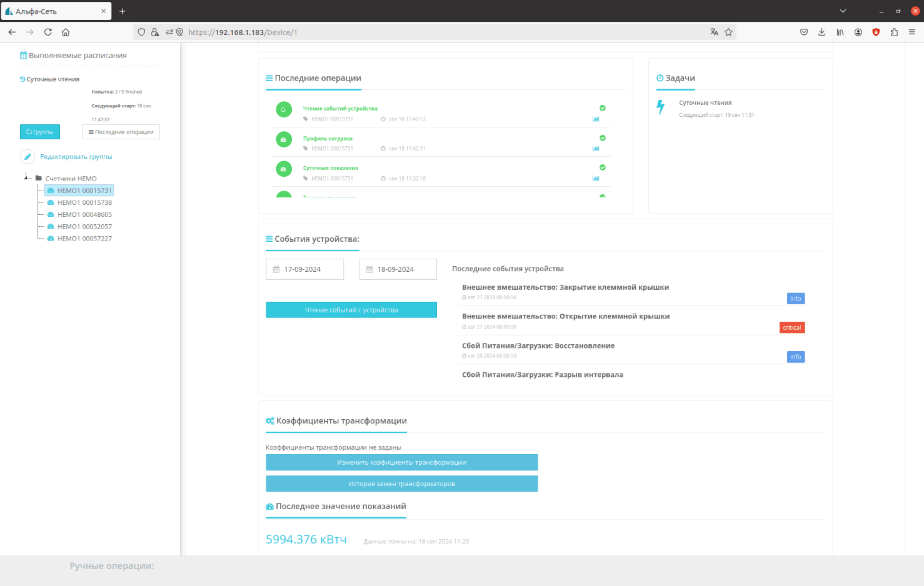Click the 5994.376 кВтч reading value
The image size is (924, 586).
pos(306,539)
